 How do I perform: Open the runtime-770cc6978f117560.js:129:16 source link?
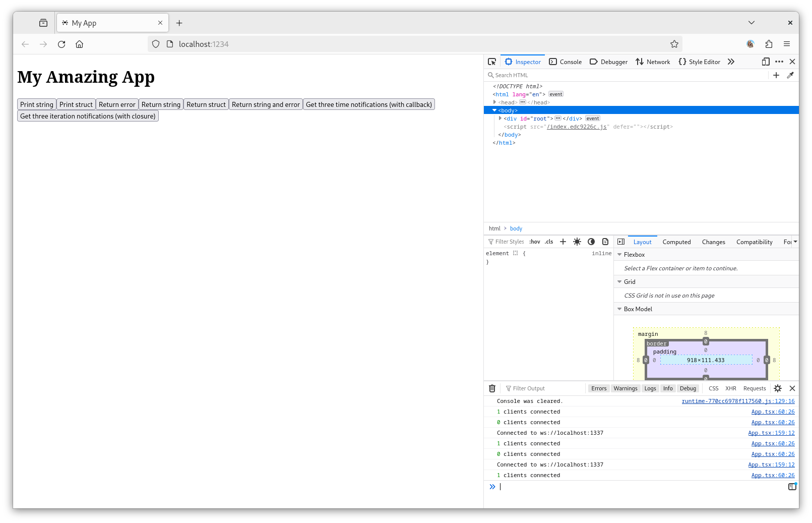(738, 401)
